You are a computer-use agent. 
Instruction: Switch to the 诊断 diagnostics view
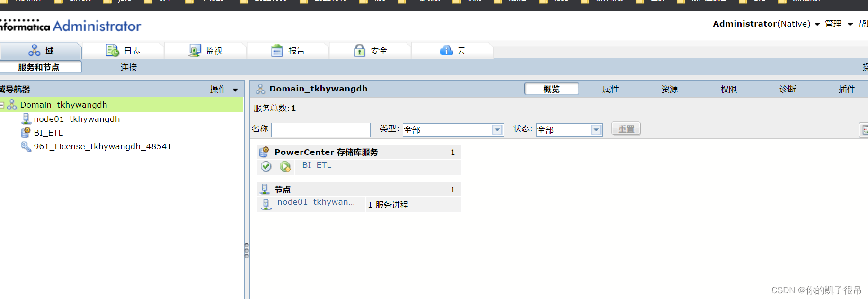[x=788, y=89]
